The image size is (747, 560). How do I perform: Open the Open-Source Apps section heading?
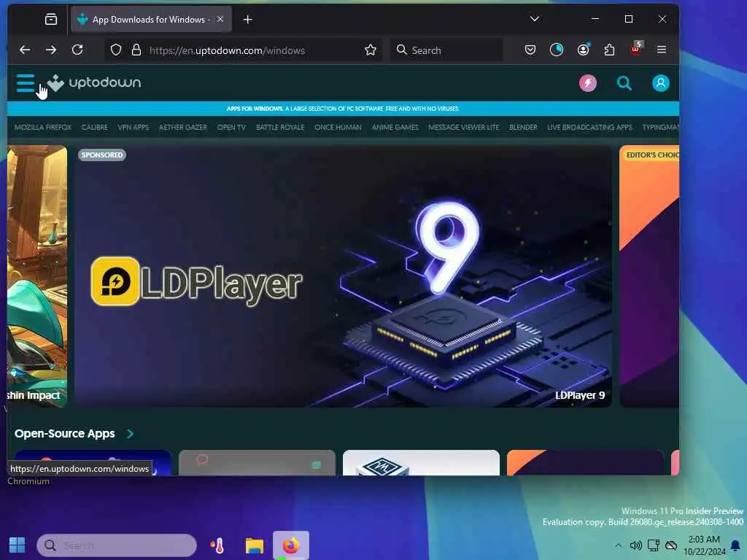[x=65, y=434]
